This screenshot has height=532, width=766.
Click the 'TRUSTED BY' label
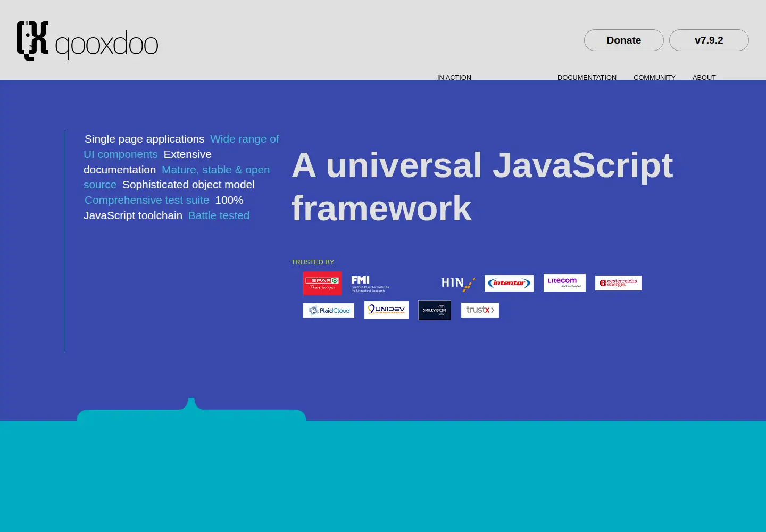coord(313,262)
